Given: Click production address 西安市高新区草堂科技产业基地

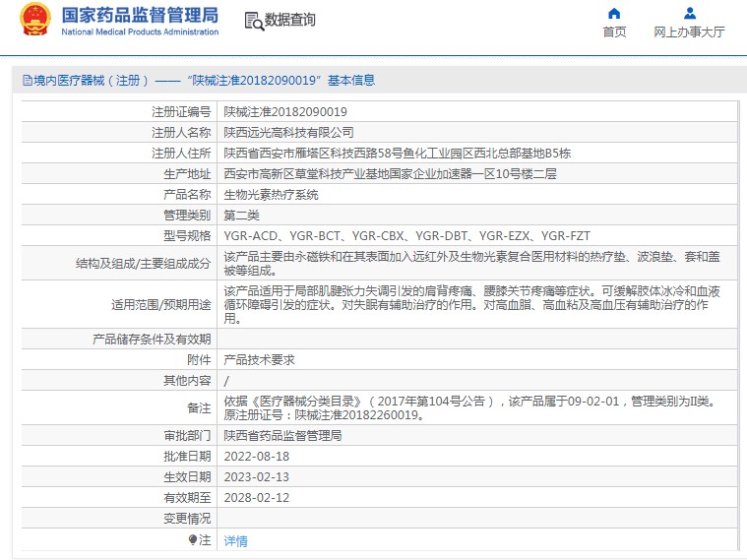Looking at the screenshot, I should pyautogui.click(x=390, y=173).
